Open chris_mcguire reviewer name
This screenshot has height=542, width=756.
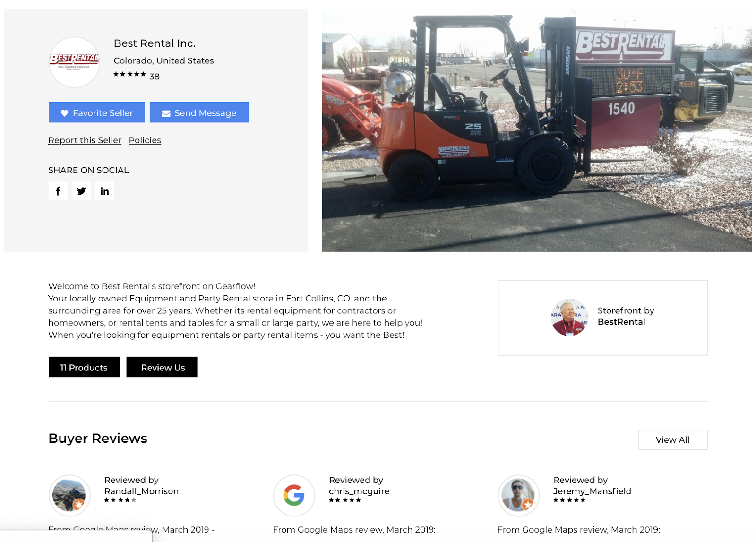359,491
